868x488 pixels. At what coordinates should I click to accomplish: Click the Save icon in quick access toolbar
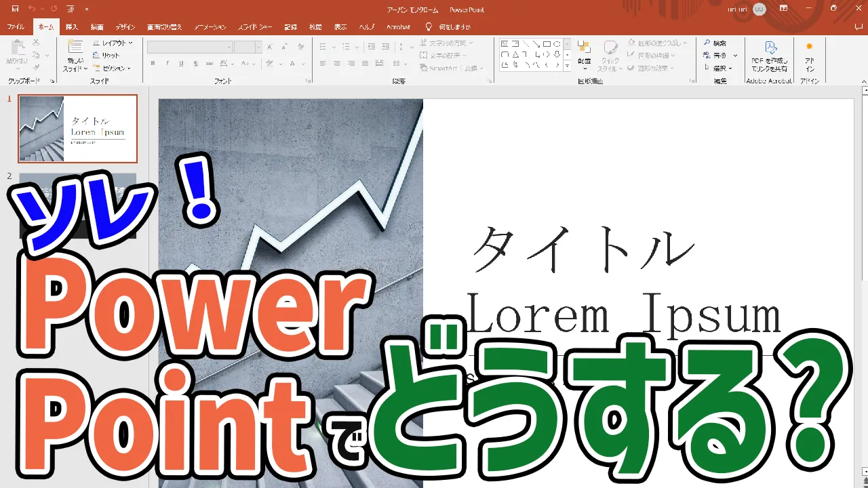coord(15,9)
